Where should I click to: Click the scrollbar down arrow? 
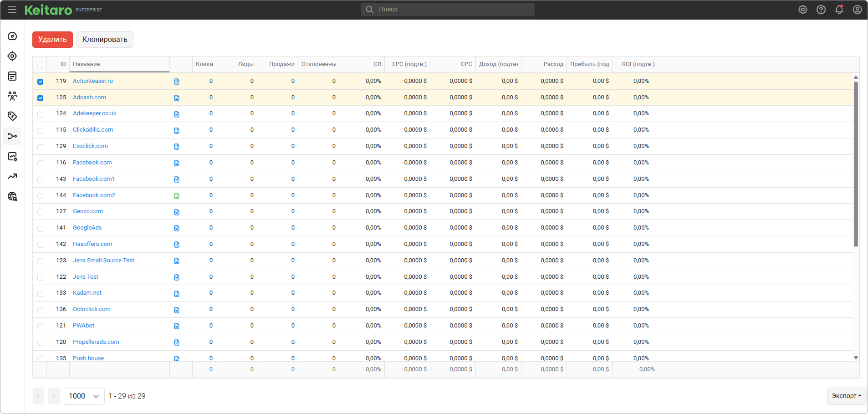coord(856,358)
